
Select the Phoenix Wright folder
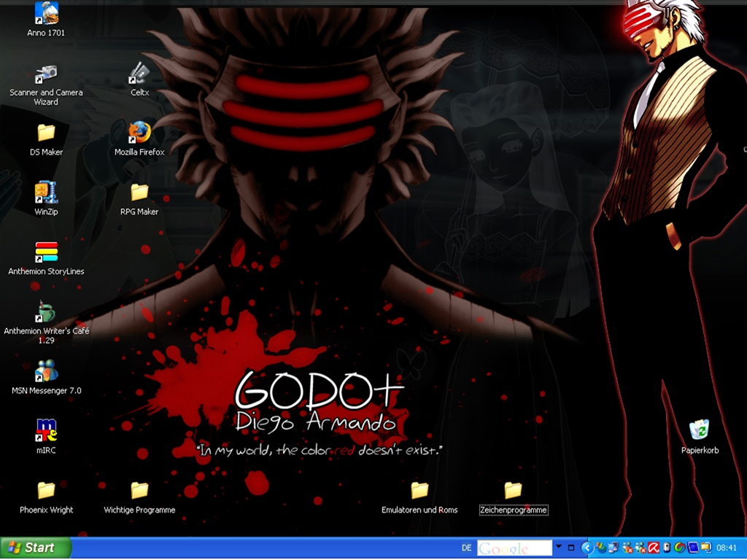46,497
